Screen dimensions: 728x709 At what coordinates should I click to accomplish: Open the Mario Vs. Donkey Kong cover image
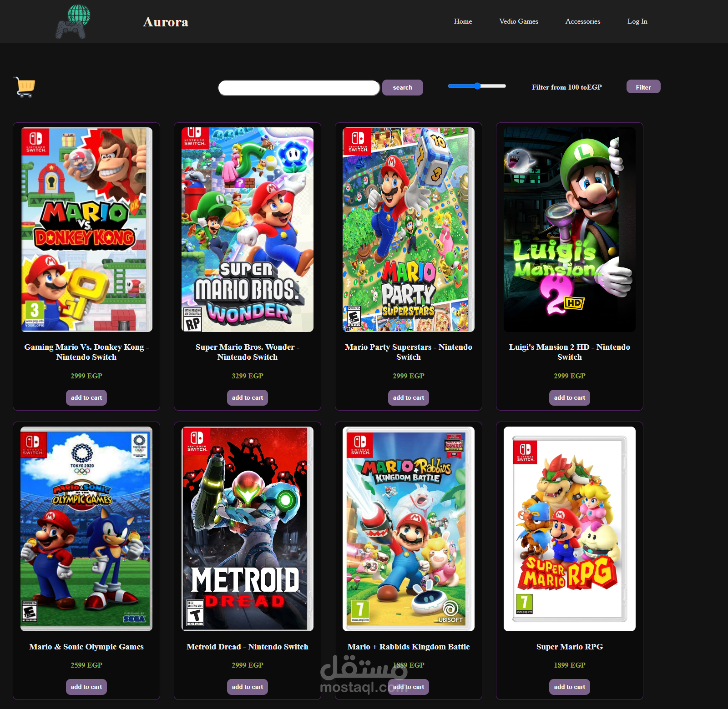pos(86,230)
